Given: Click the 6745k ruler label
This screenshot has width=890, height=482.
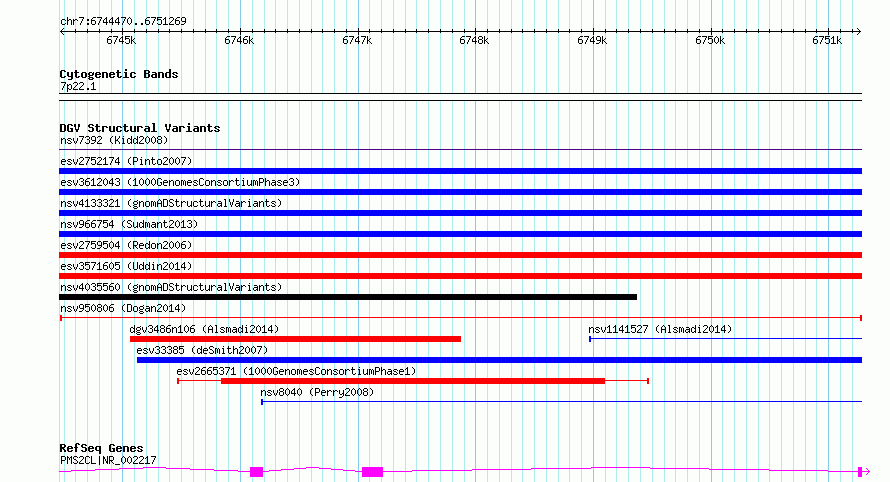Looking at the screenshot, I should [x=121, y=40].
